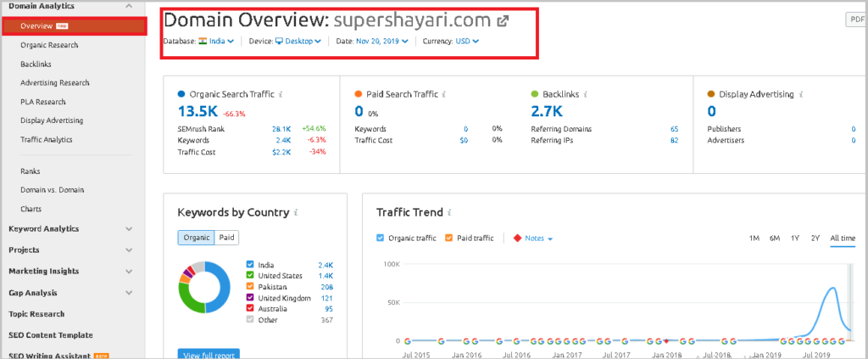Click the desktop monitor icon in Device

click(279, 41)
